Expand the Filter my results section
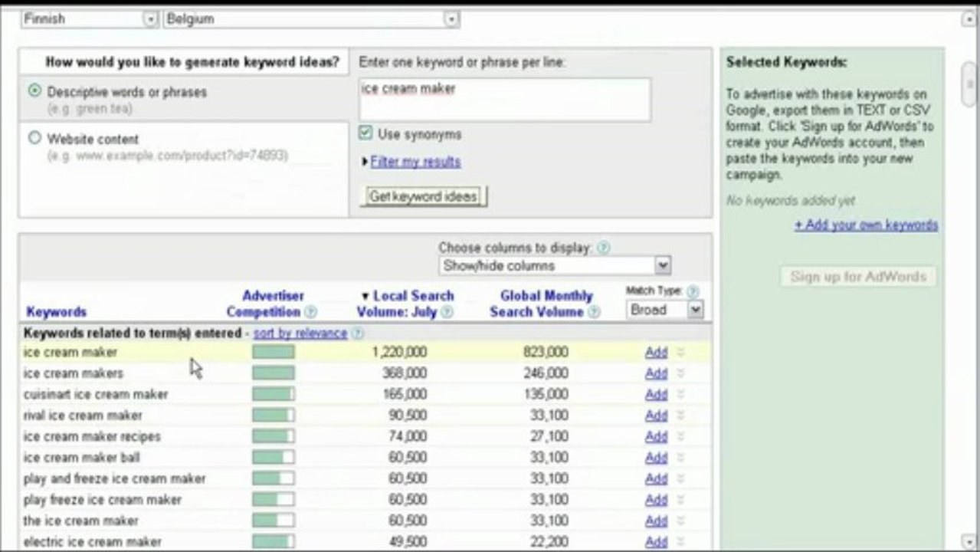980x552 pixels. [415, 162]
